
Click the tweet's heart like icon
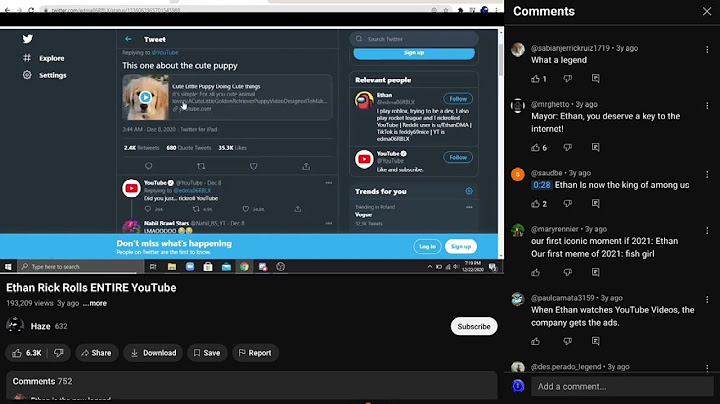click(x=253, y=166)
